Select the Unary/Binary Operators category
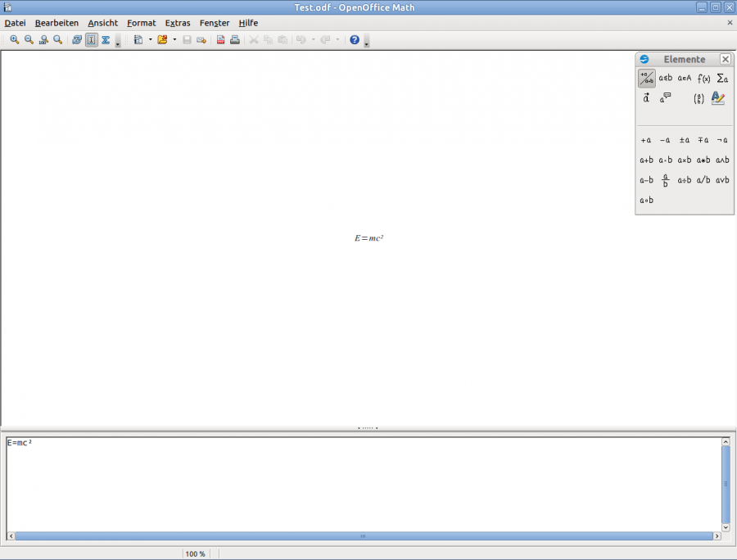737x560 pixels. point(646,78)
